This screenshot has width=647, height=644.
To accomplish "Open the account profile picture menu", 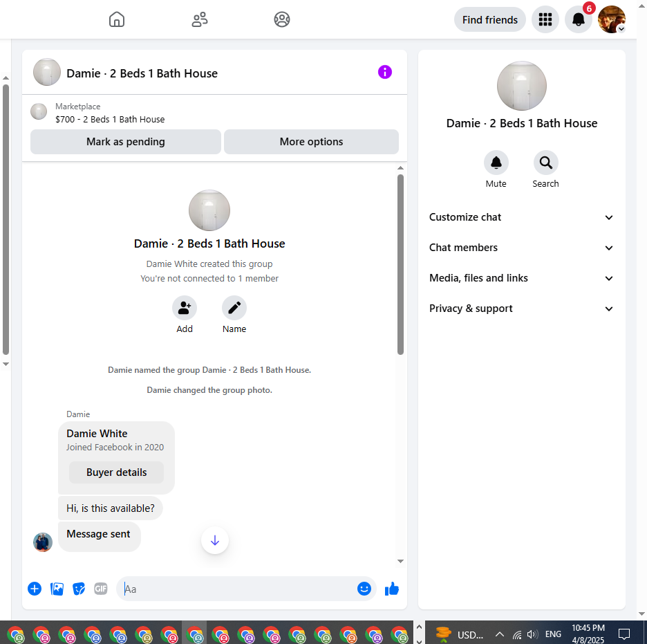I will (612, 19).
